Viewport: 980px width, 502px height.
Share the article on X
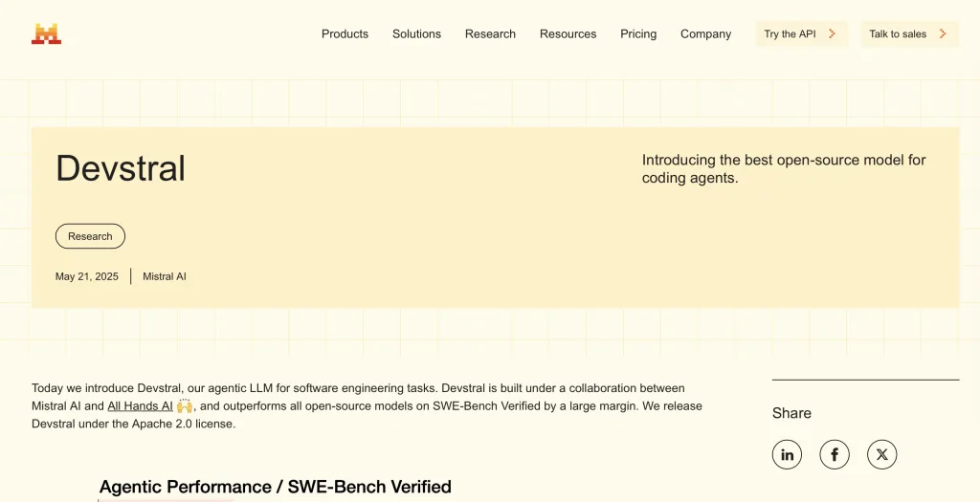[881, 454]
